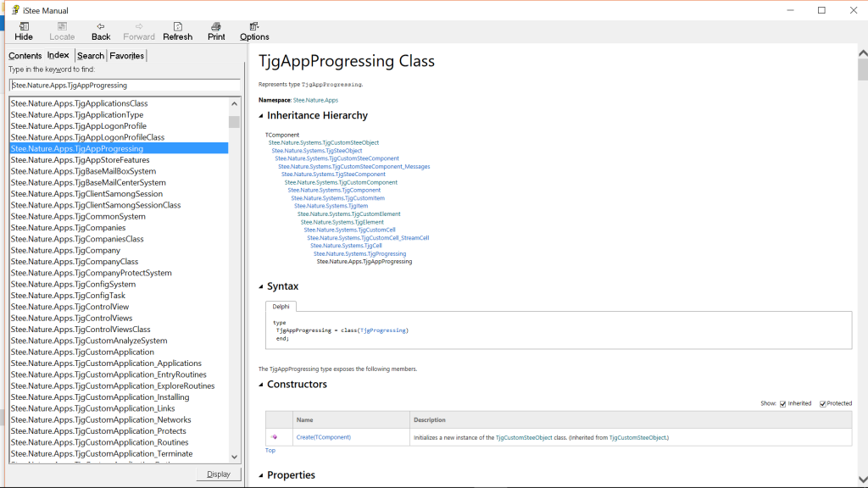The height and width of the screenshot is (488, 868).
Task: Open the Favorites tab
Action: tap(127, 56)
